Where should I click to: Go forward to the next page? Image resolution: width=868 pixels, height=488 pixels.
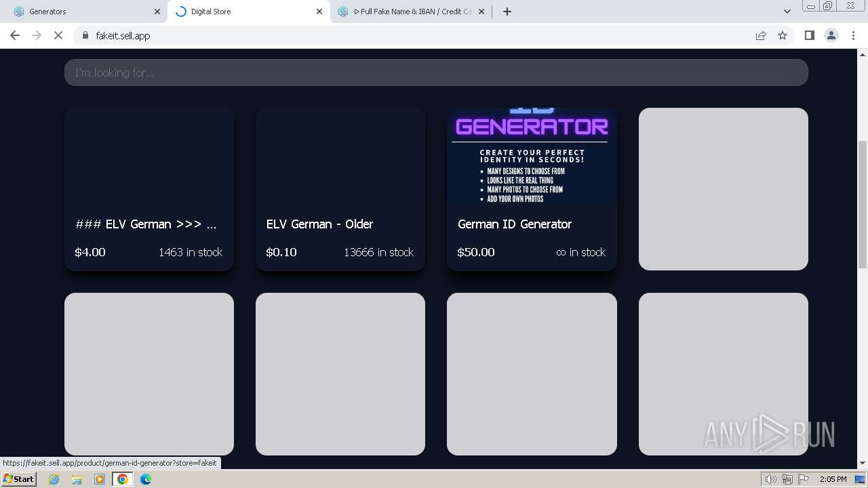click(x=37, y=35)
